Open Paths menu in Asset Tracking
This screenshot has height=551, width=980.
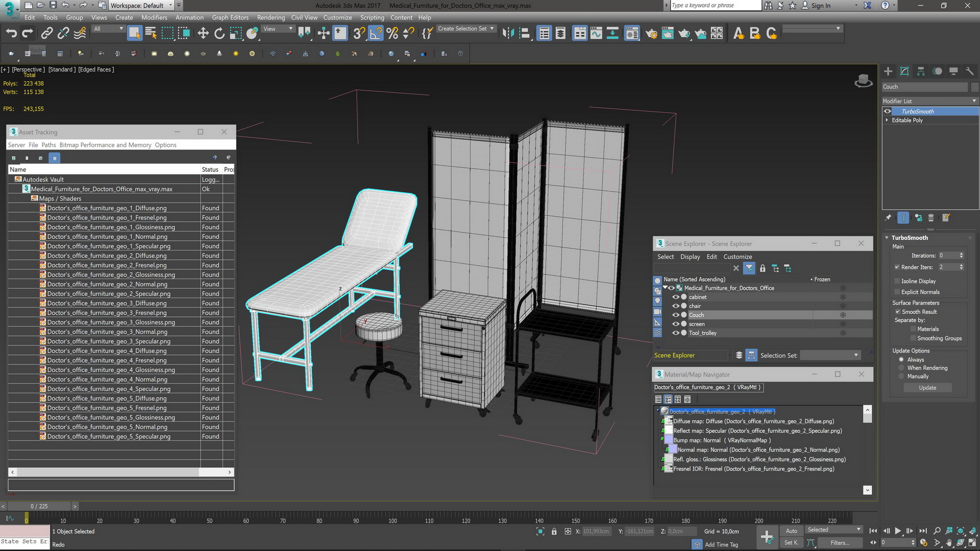pos(48,145)
